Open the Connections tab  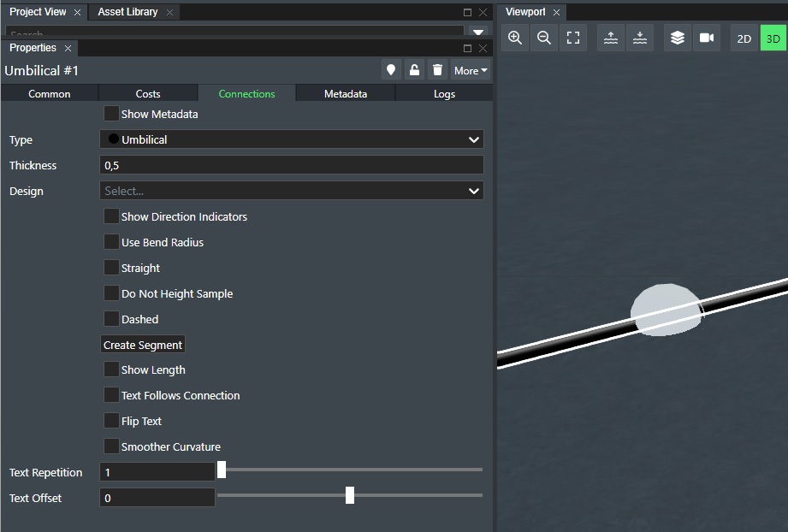tap(246, 93)
